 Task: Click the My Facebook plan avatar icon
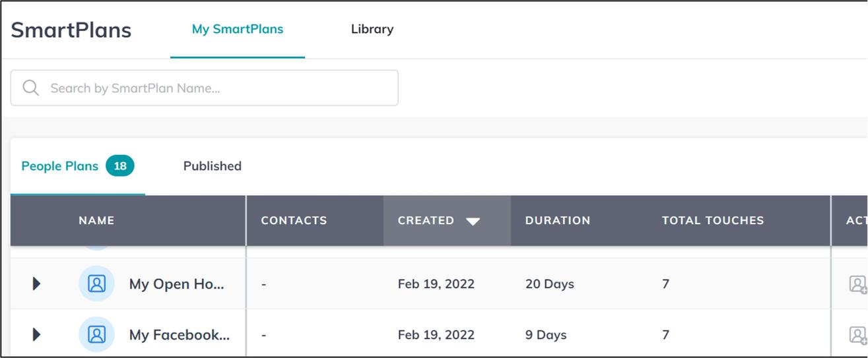click(96, 334)
